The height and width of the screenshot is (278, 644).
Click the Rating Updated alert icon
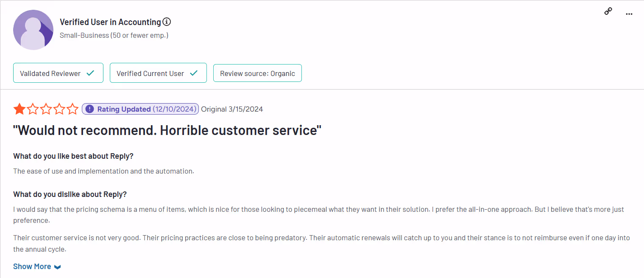(89, 109)
